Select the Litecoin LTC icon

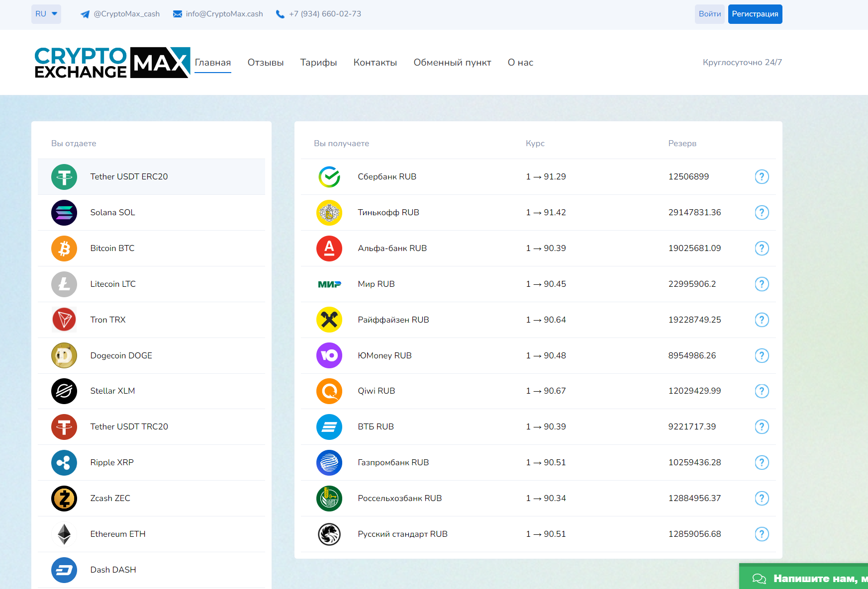click(x=64, y=284)
